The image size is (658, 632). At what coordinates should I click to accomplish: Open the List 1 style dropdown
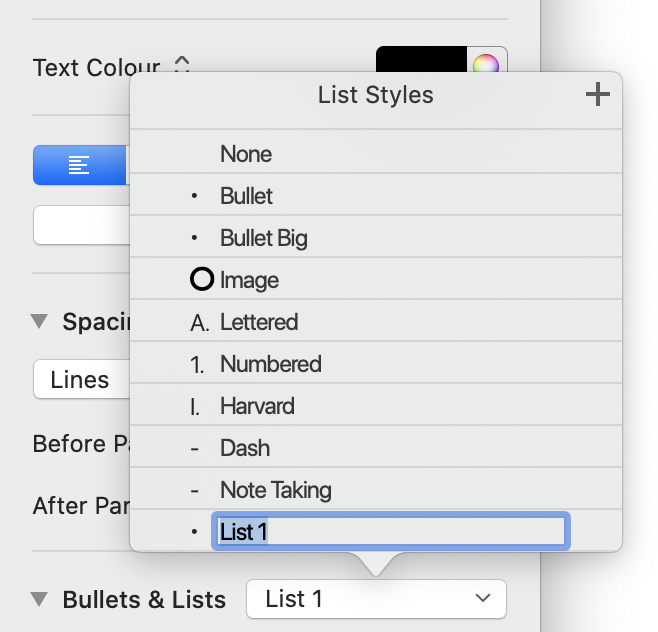(376, 599)
